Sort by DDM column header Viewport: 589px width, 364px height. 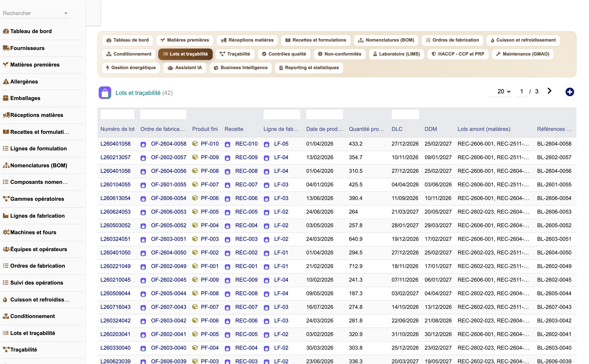tap(430, 129)
